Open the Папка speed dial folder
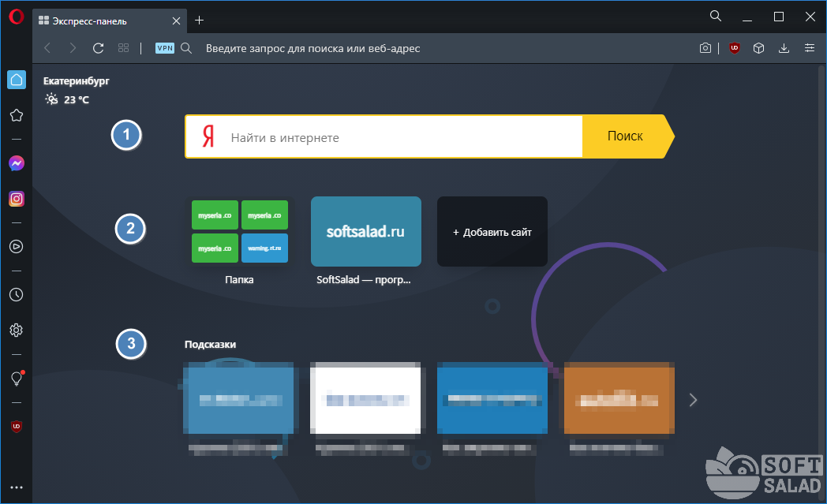 (x=239, y=231)
